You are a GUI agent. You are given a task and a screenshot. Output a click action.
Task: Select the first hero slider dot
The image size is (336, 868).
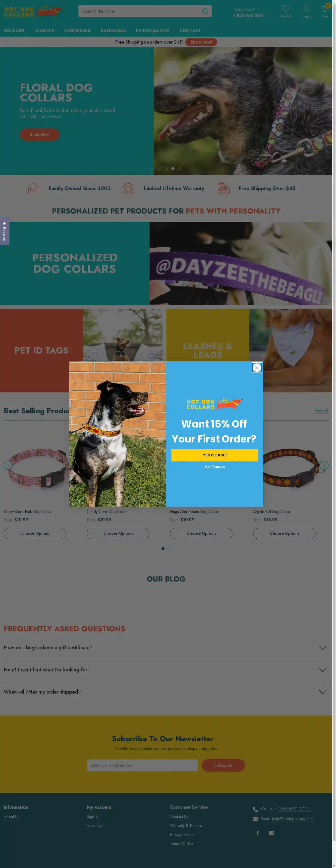153,168
